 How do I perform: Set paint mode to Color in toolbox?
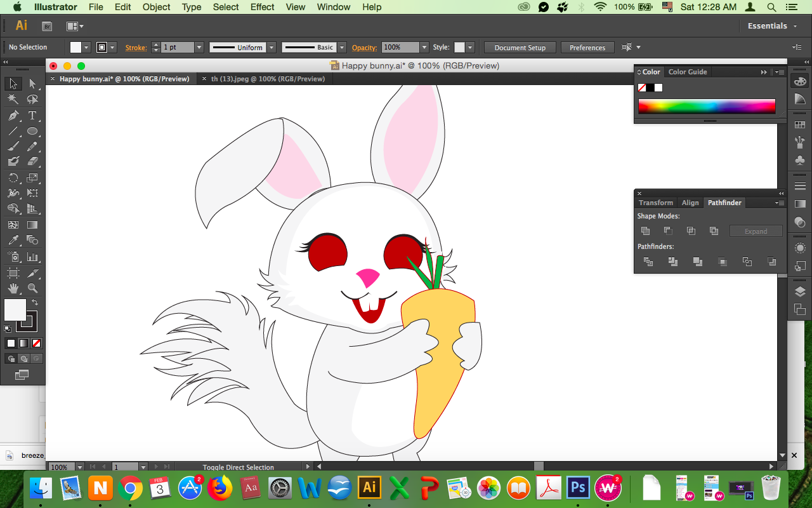point(11,343)
